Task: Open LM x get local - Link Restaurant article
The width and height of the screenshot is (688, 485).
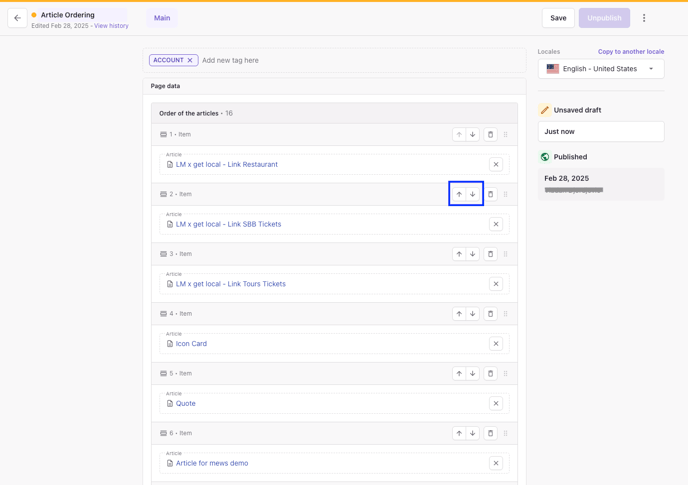Action: (x=226, y=165)
